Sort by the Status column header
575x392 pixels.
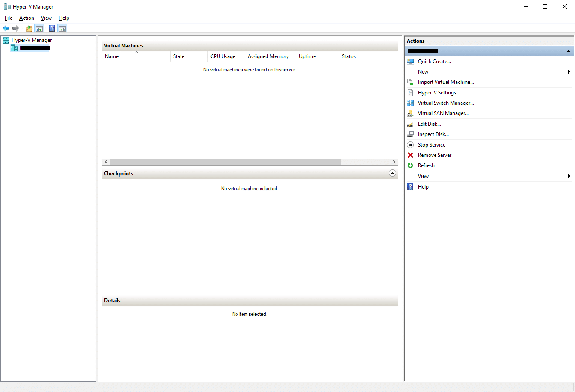[368, 56]
